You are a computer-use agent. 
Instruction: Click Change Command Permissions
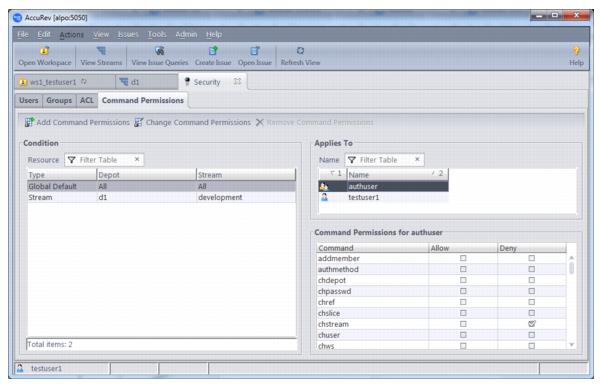[x=192, y=122]
